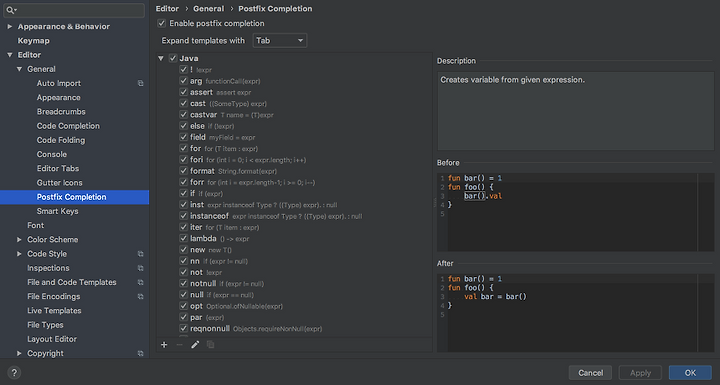Click the Cancel button
Viewport: 720px width, 385px height.
coord(591,373)
